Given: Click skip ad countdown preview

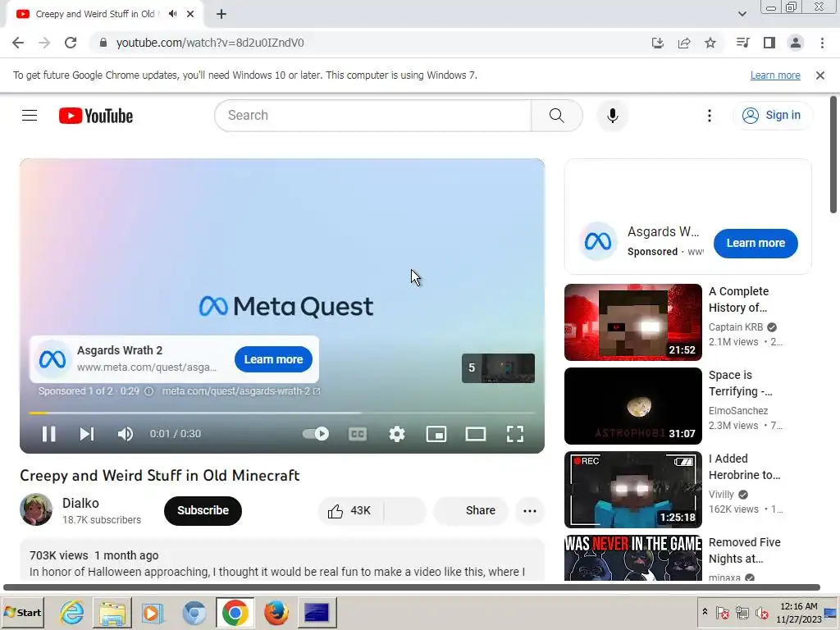Looking at the screenshot, I should 498,368.
